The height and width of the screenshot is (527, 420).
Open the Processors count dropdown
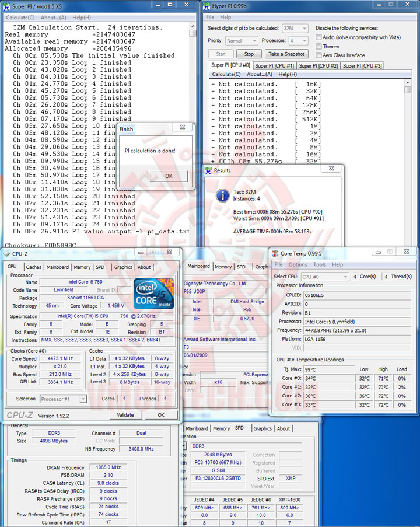tap(298, 41)
